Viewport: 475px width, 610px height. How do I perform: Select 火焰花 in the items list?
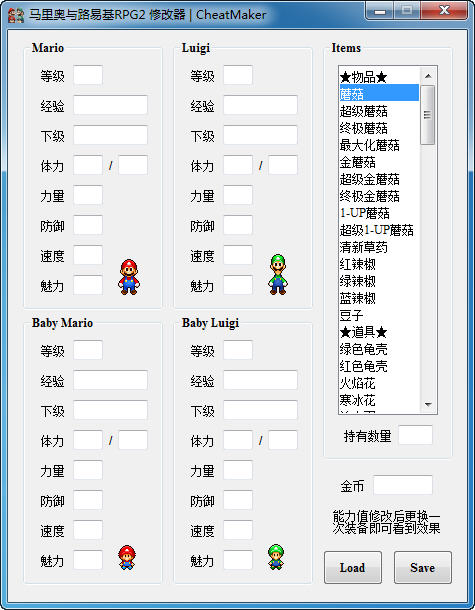coord(379,383)
